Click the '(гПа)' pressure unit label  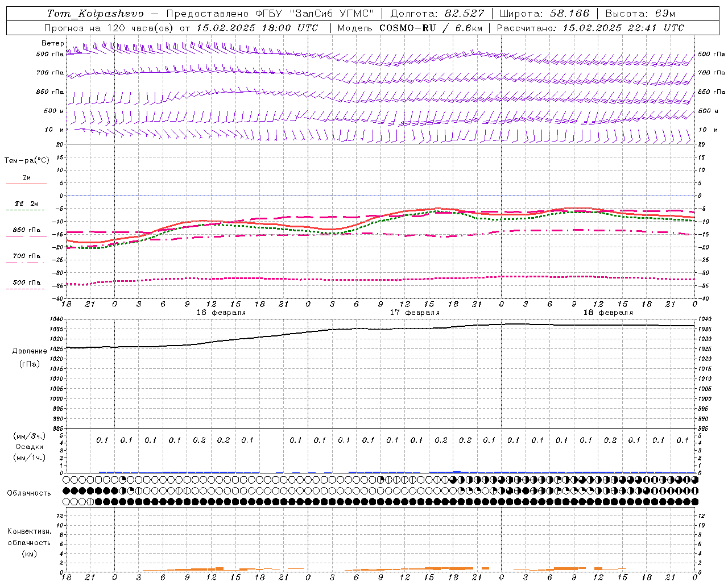pyautogui.click(x=30, y=364)
